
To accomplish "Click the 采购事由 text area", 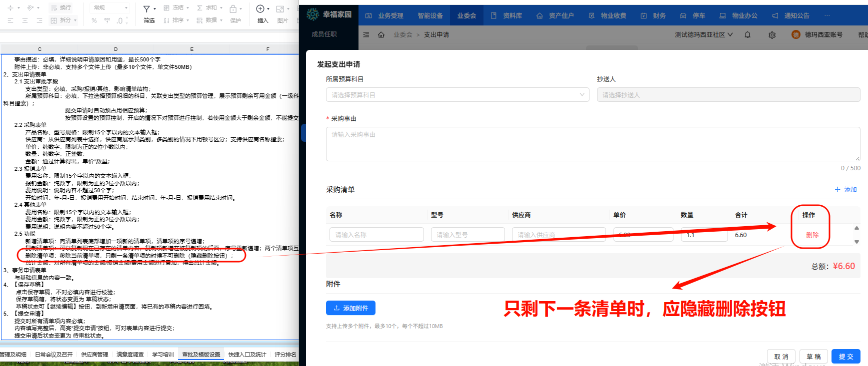I will click(592, 144).
